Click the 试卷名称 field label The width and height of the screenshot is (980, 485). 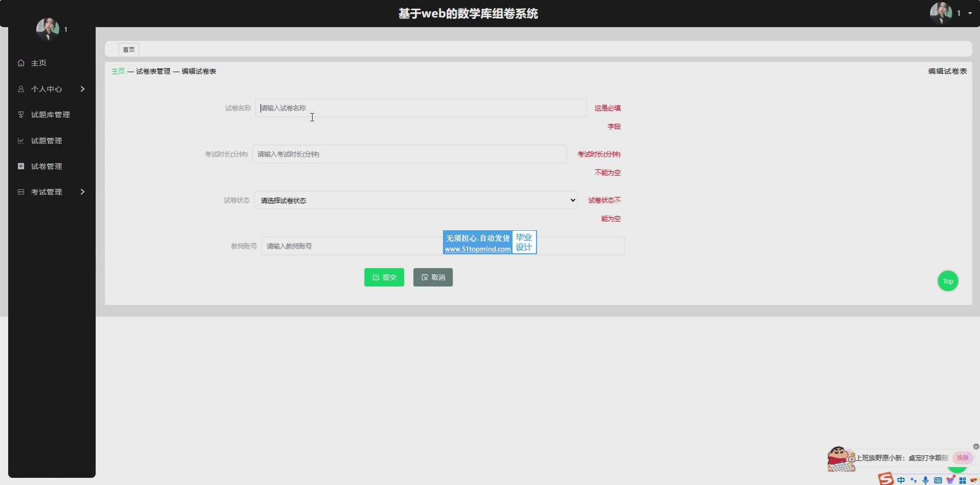(238, 108)
